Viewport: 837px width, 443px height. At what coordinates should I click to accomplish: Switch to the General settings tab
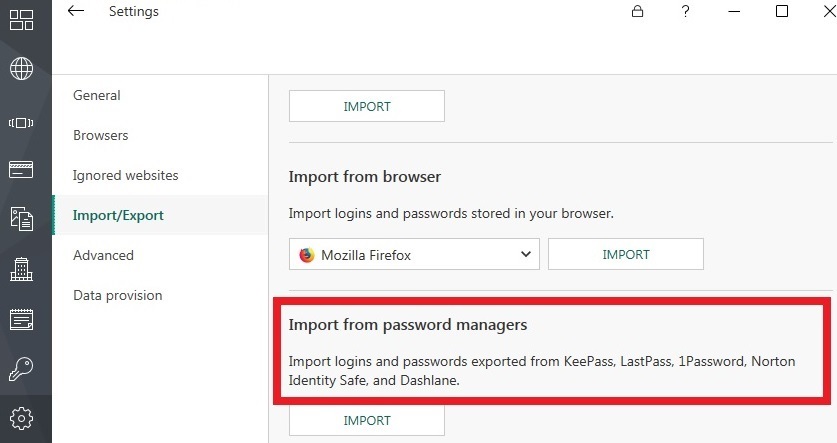[97, 96]
